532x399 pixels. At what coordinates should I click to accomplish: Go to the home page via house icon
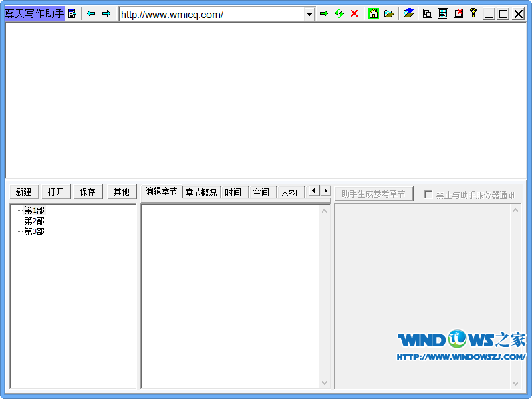[x=374, y=13]
